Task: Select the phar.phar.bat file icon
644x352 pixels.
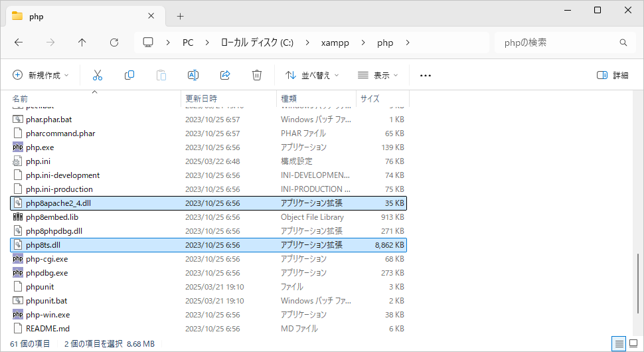Action: pyautogui.click(x=18, y=119)
